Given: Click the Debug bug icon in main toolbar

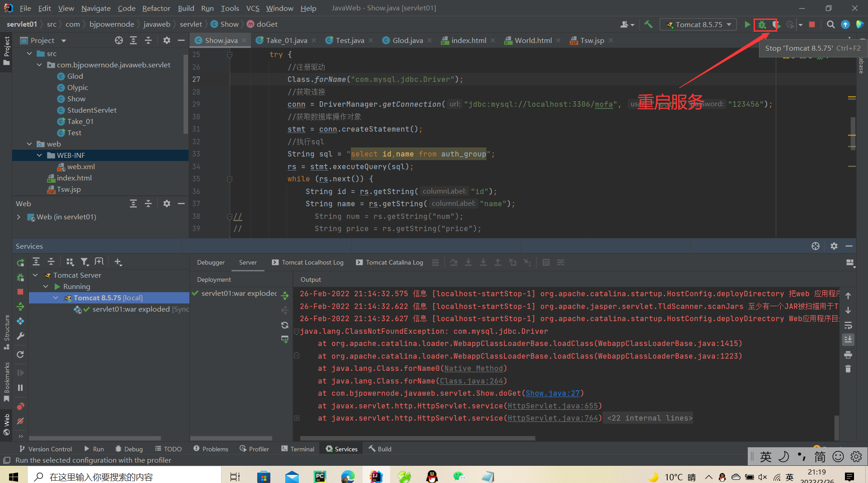Looking at the screenshot, I should [x=762, y=24].
